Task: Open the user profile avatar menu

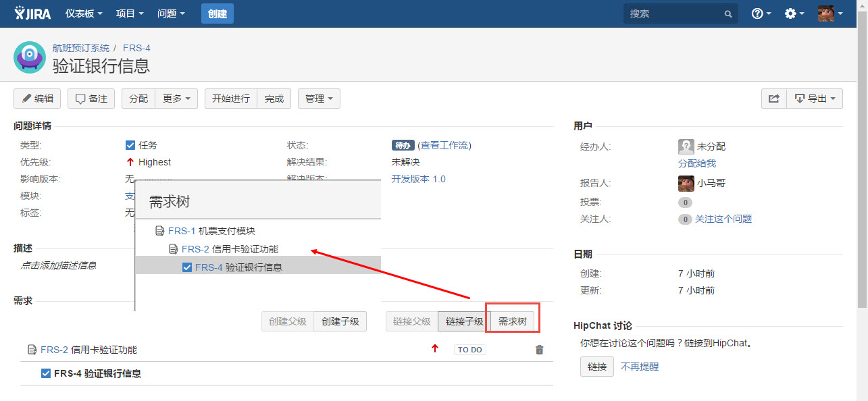Action: (x=830, y=14)
